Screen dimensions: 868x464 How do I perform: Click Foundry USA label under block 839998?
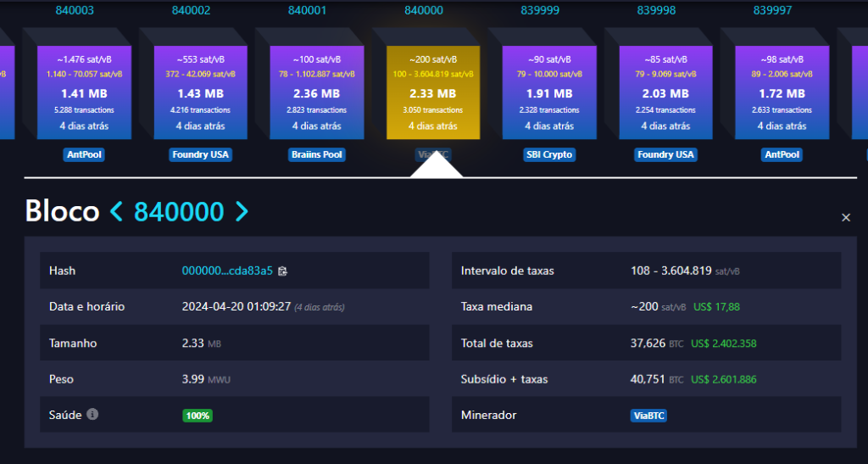665,154
